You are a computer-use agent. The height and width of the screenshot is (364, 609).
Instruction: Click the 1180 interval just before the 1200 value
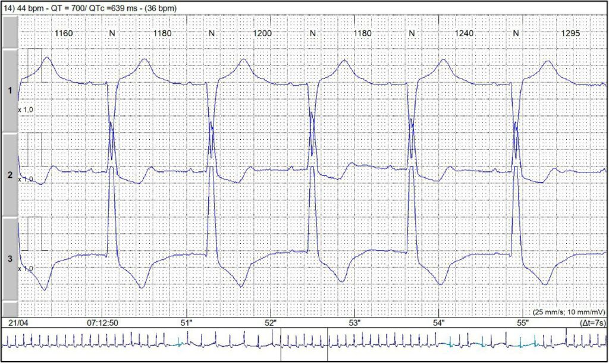[x=162, y=33]
